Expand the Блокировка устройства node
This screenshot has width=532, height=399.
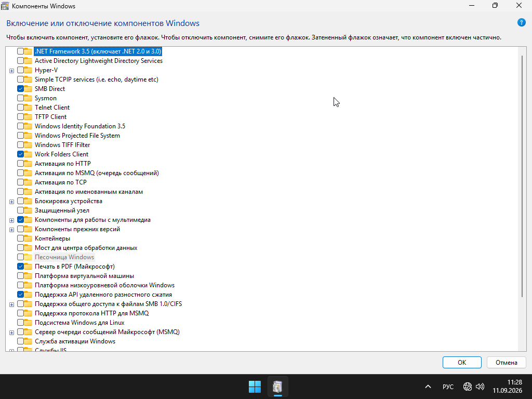11,202
